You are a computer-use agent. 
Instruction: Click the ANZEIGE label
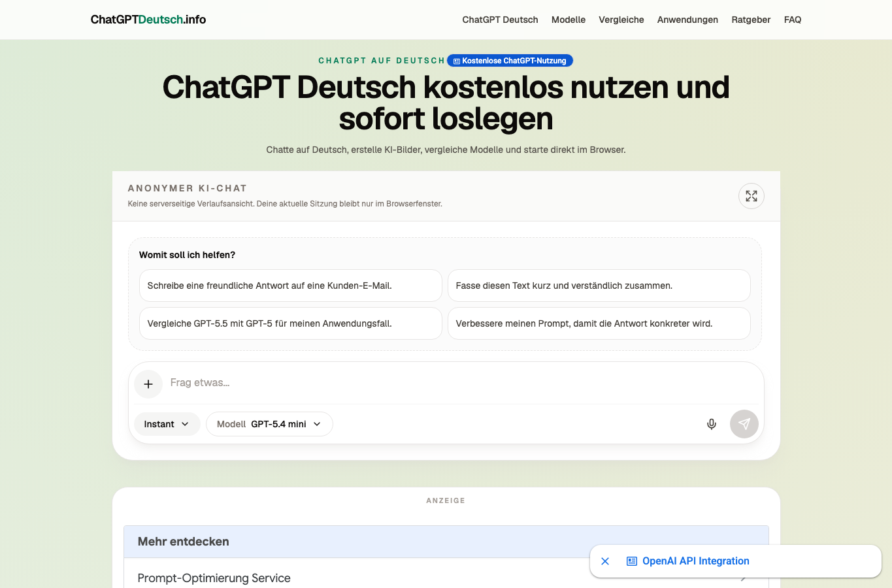coord(446,500)
